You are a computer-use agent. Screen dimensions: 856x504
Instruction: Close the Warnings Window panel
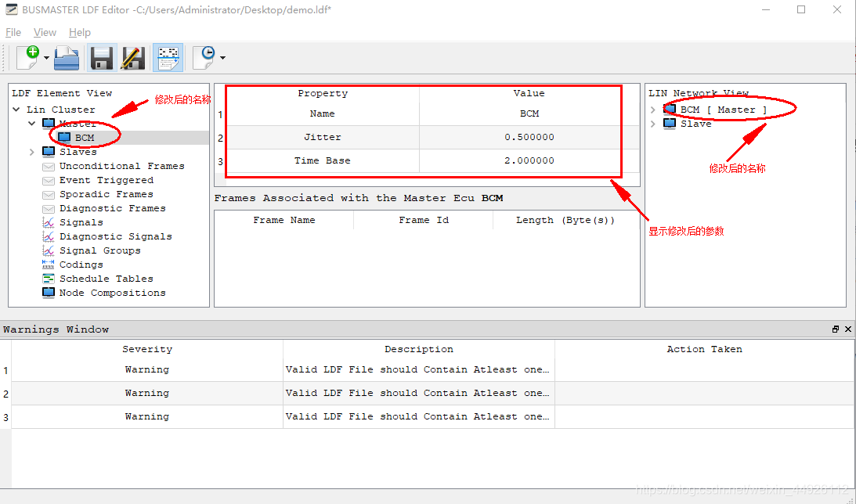(x=848, y=329)
